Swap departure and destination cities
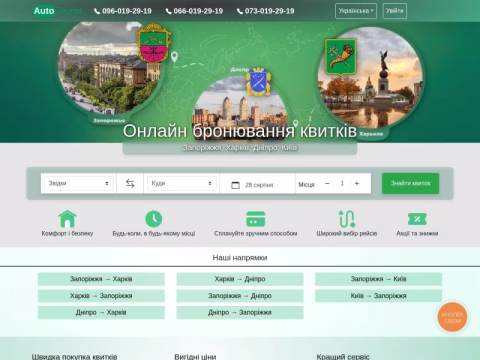480x360 pixels. click(130, 183)
